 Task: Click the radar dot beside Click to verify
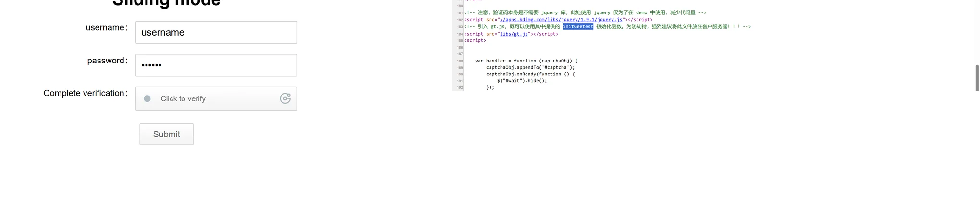[147, 98]
